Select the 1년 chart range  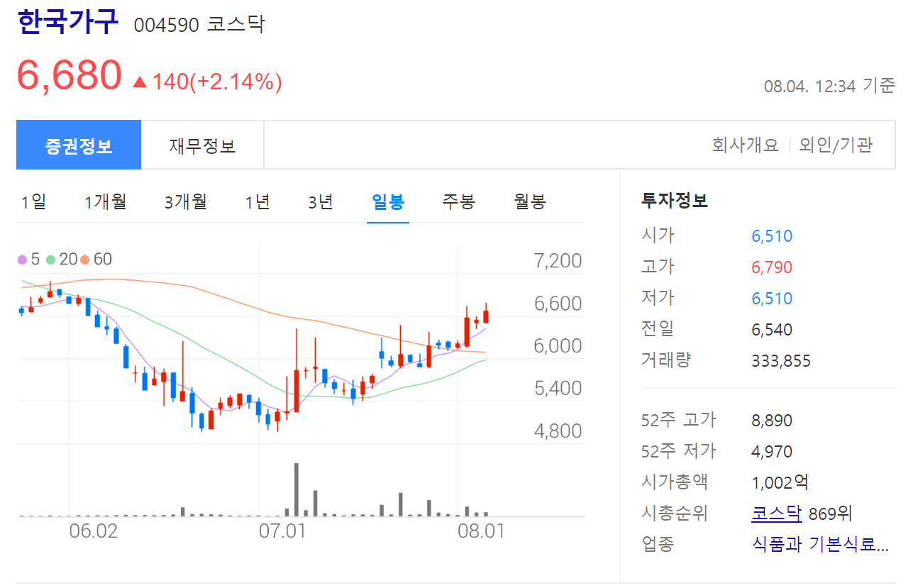point(256,201)
